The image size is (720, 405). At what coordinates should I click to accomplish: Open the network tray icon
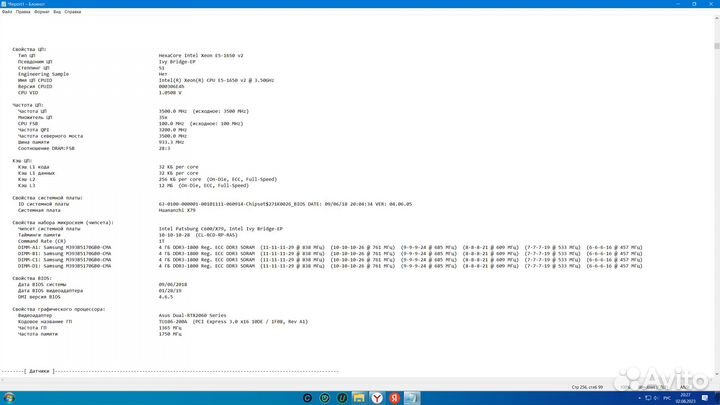coord(648,398)
